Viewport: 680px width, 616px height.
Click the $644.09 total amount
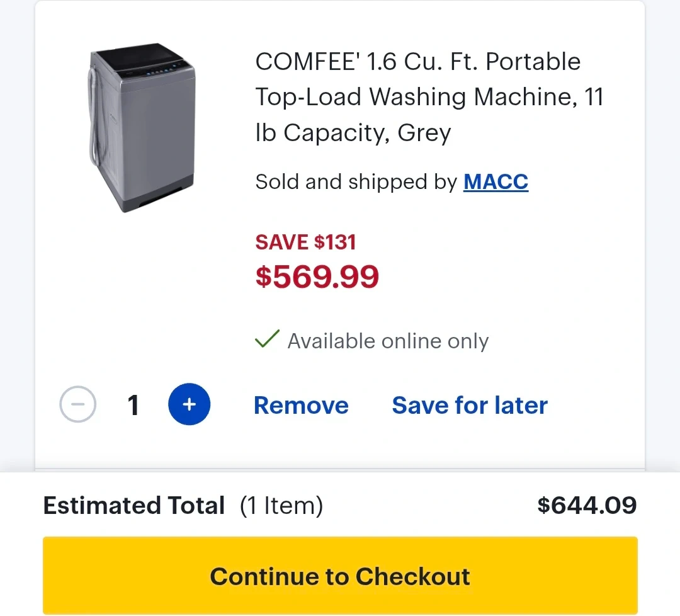click(587, 506)
